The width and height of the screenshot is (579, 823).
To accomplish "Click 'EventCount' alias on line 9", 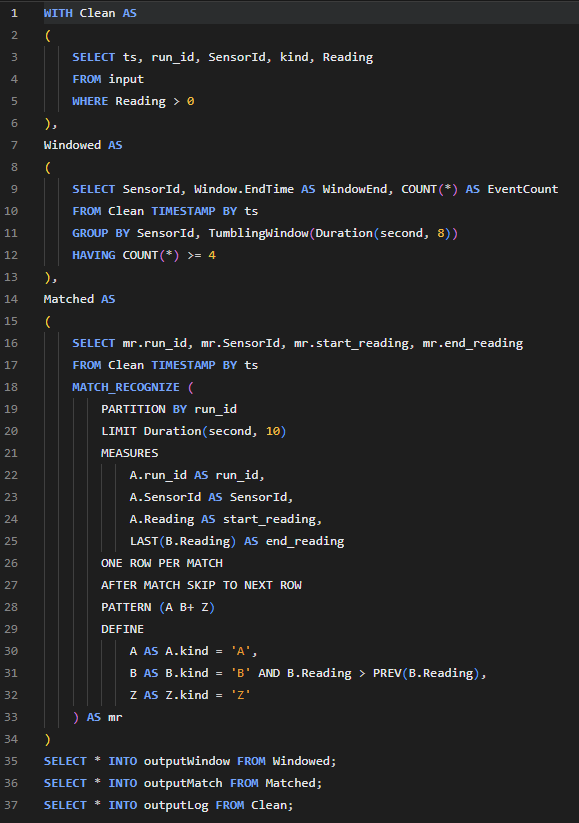I will coord(522,189).
